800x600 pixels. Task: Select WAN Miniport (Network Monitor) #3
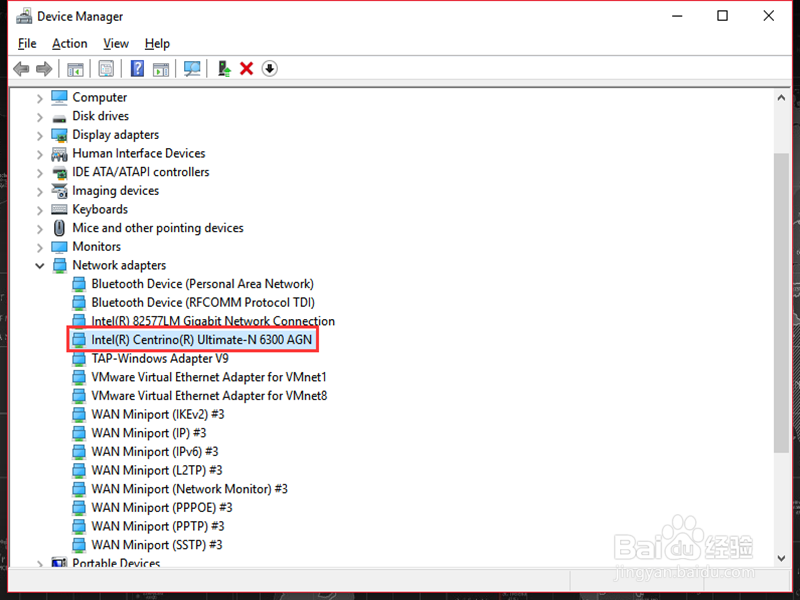point(189,489)
